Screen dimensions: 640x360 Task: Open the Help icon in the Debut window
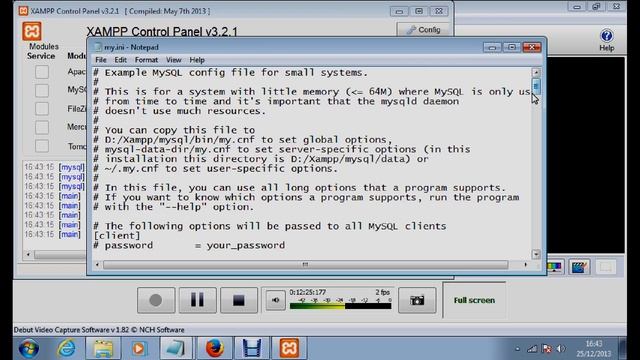(x=607, y=40)
